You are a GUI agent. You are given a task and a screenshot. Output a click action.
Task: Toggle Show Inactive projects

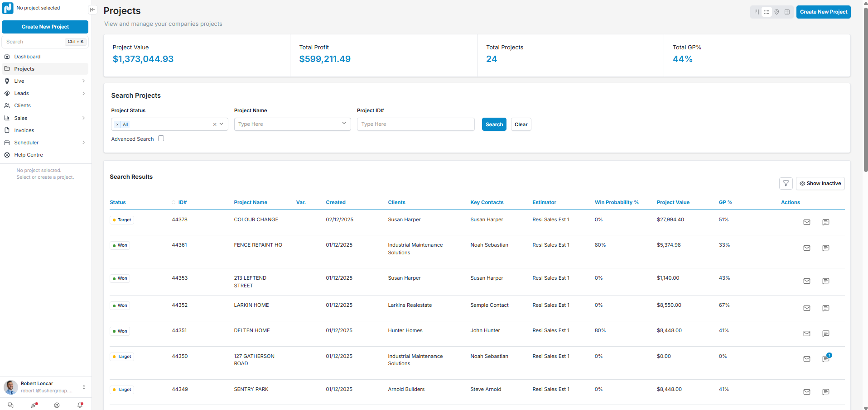click(820, 183)
